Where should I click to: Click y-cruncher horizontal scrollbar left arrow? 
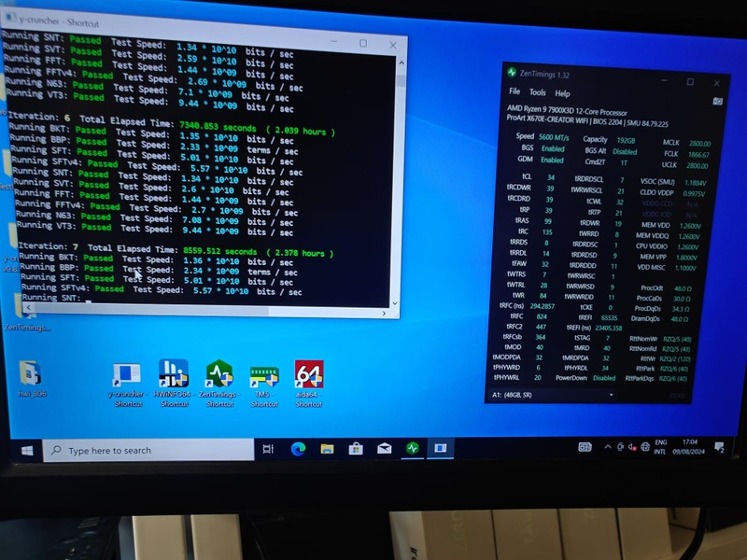(29, 307)
